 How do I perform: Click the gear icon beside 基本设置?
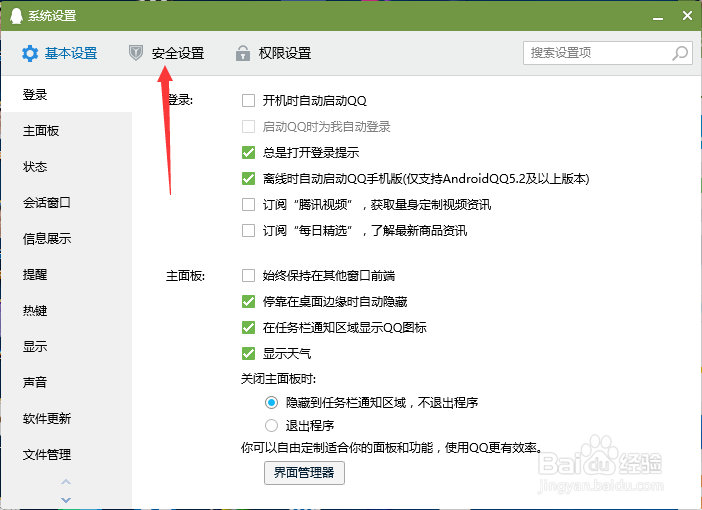pos(30,53)
